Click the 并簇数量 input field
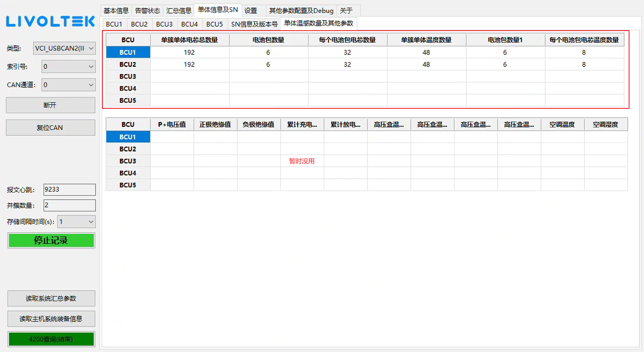This screenshot has width=644, height=352. pos(69,205)
